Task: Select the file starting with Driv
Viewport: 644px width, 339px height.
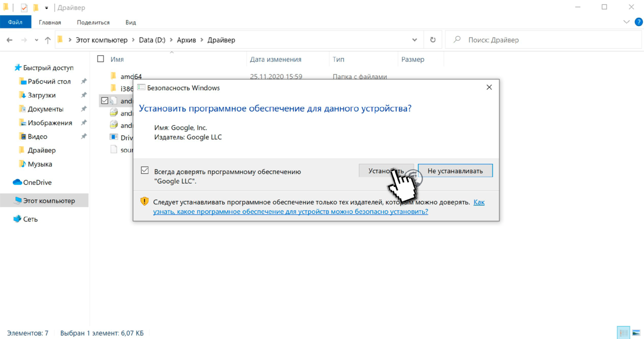Action: click(x=127, y=138)
